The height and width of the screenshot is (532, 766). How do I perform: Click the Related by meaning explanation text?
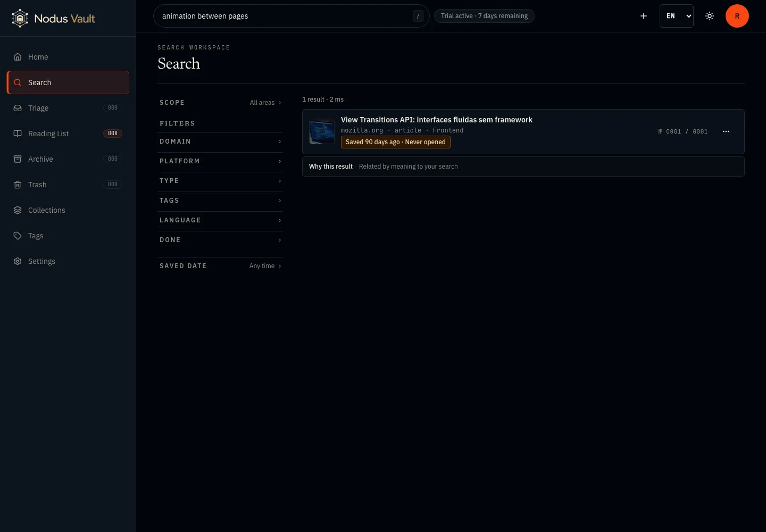tap(409, 167)
